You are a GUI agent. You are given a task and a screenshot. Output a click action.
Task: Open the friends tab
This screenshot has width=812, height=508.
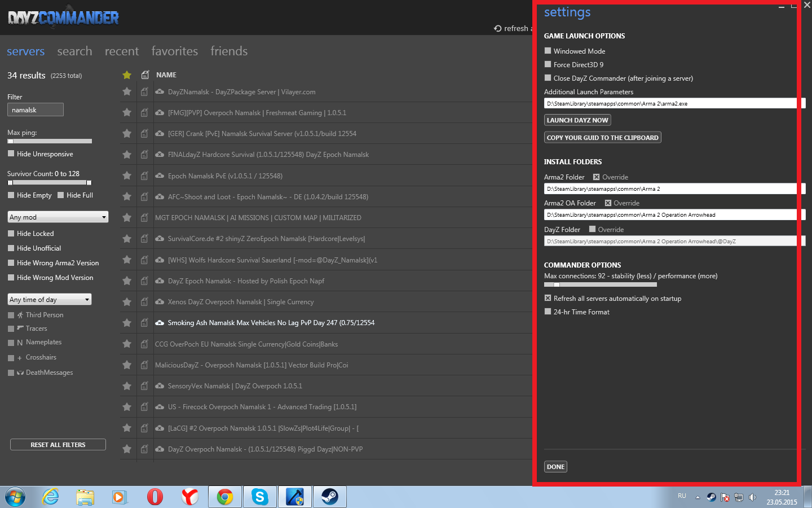coord(229,51)
